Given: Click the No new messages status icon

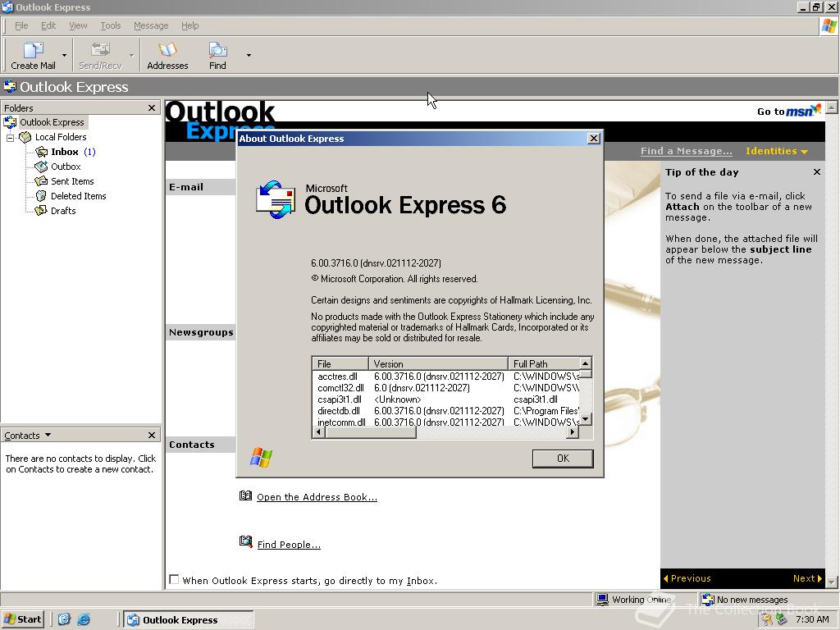Looking at the screenshot, I should click(x=708, y=600).
